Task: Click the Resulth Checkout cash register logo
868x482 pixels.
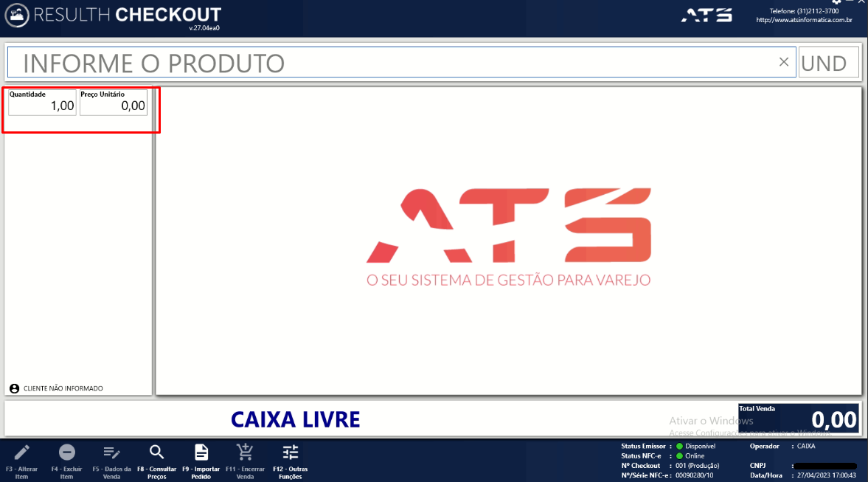Action: [17, 15]
